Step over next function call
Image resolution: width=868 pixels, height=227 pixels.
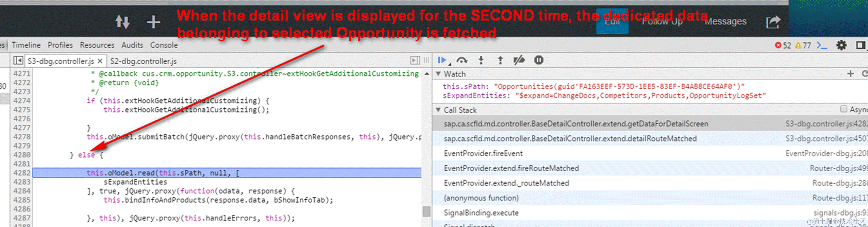point(462,60)
